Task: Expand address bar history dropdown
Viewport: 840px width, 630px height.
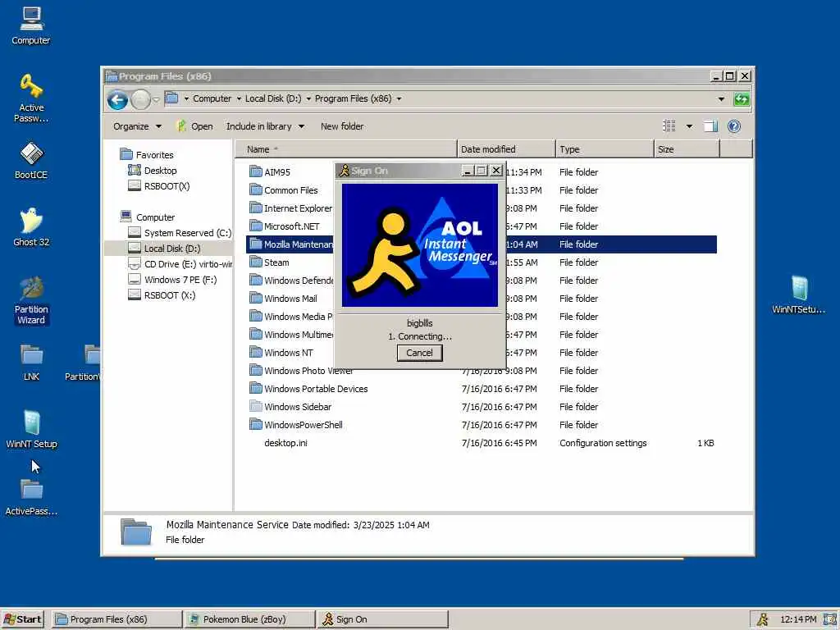Action: point(721,99)
